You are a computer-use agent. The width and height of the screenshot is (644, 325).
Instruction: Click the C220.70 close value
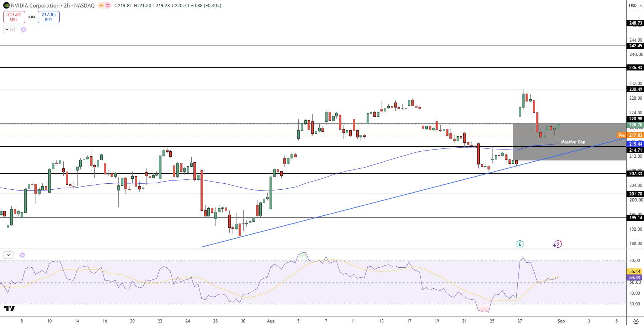[180, 6]
